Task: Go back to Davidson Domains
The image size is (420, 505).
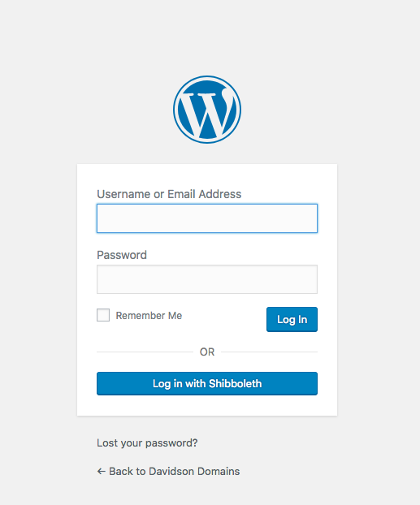Action: click(168, 472)
